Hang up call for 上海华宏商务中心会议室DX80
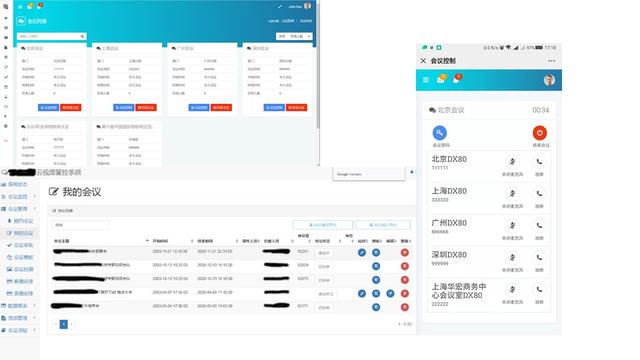Screen dimensions: 640x360 [539, 290]
